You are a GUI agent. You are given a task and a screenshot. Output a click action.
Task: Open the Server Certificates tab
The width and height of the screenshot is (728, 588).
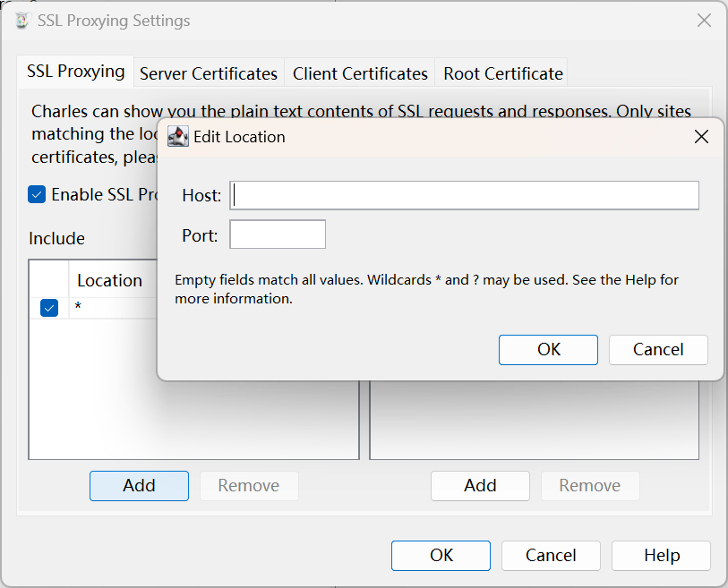(x=209, y=73)
